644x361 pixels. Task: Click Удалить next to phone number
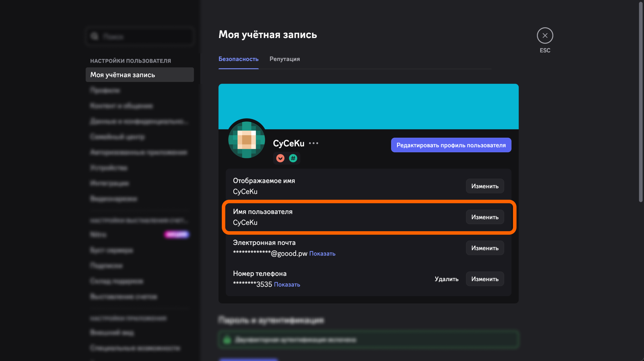tap(446, 279)
